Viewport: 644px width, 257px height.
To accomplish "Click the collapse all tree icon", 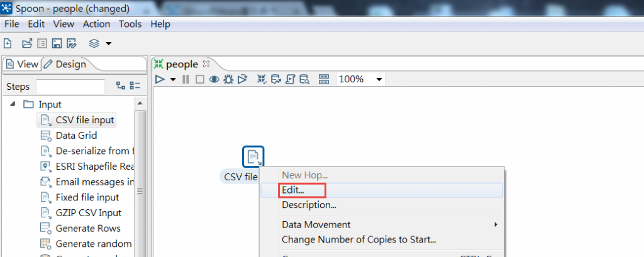I will coord(135,86).
